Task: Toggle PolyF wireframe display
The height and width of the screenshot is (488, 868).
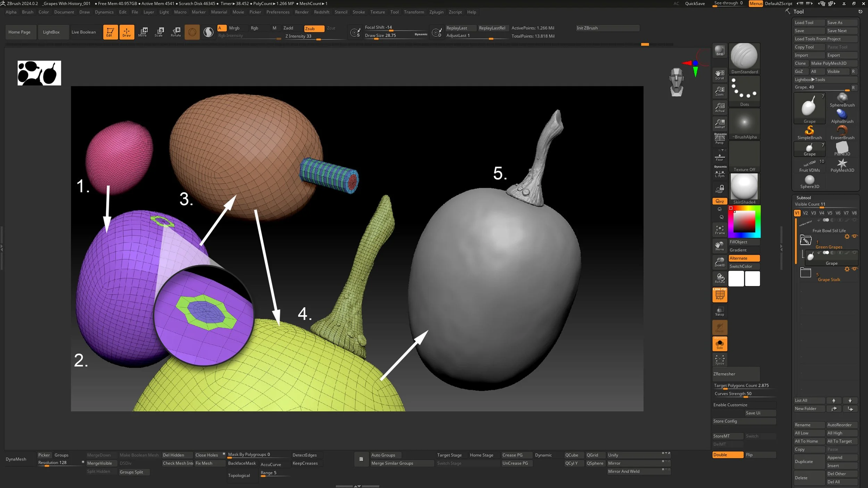Action: 719,295
